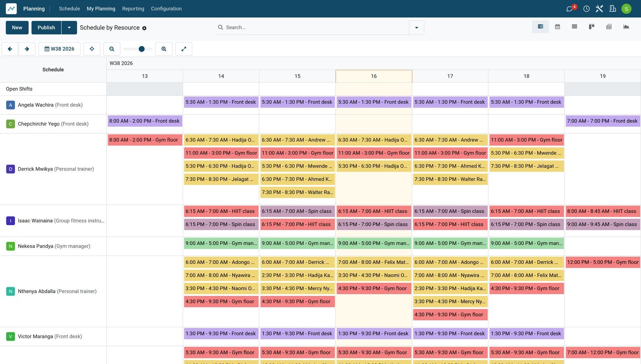Click the Search input field
Viewport: 641px width, 364px height.
point(316,28)
